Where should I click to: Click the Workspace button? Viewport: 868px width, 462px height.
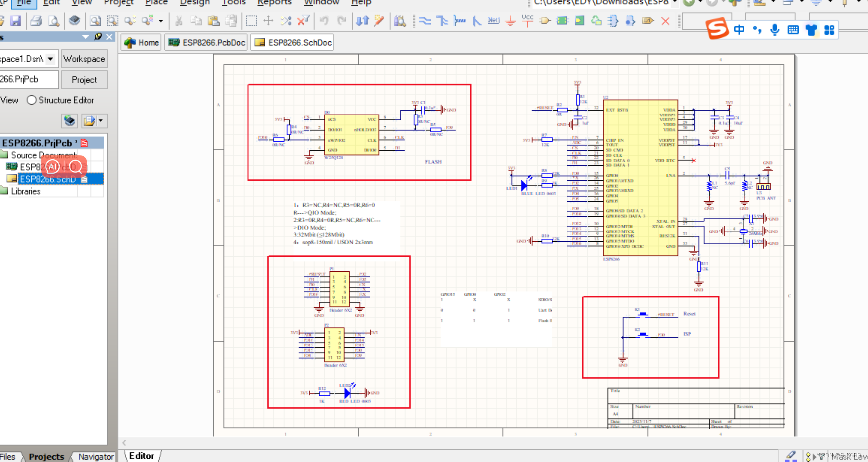point(84,59)
